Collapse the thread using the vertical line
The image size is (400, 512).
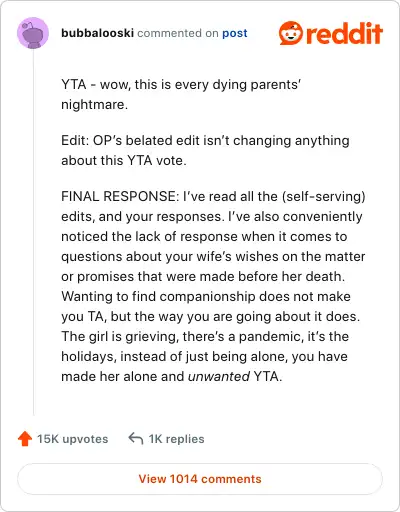(33, 232)
